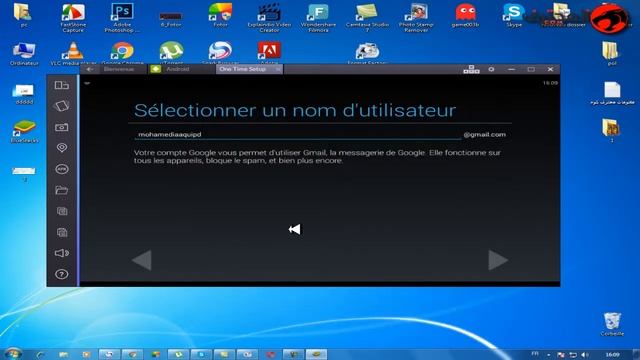
Task: Click the copy icon in BlueStacks sidebar
Action: tap(62, 211)
